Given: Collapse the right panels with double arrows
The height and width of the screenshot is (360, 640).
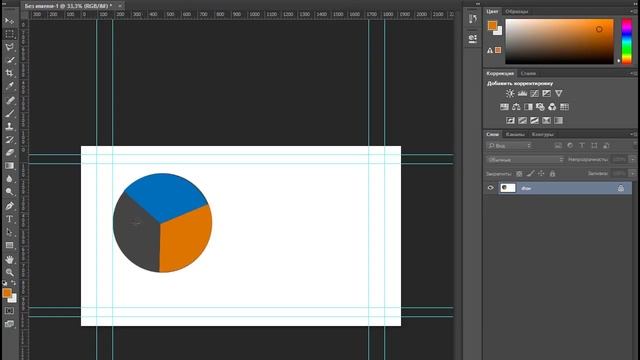Looking at the screenshot, I should 636,3.
